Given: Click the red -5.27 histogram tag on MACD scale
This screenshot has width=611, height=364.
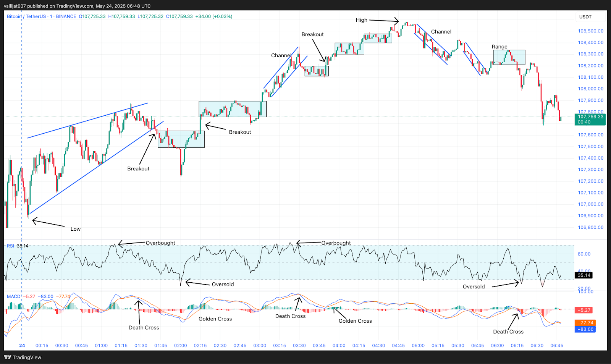Looking at the screenshot, I should click(584, 310).
